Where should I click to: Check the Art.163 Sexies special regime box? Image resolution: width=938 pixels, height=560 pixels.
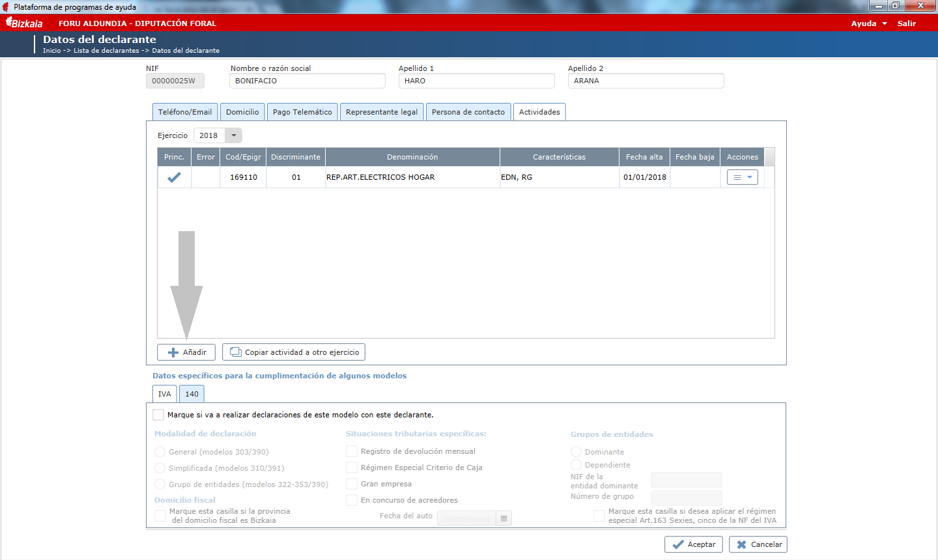click(x=599, y=516)
